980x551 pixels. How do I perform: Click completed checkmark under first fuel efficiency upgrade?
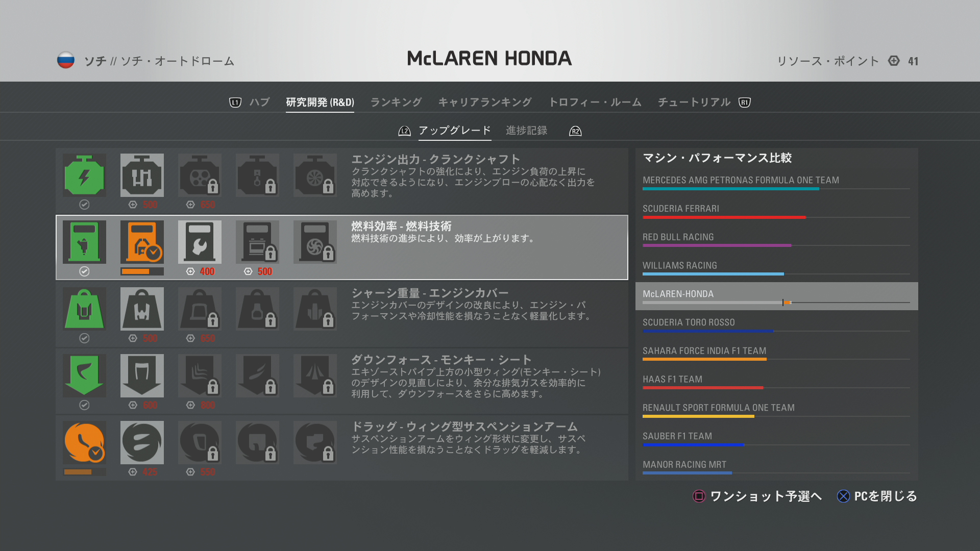[84, 271]
